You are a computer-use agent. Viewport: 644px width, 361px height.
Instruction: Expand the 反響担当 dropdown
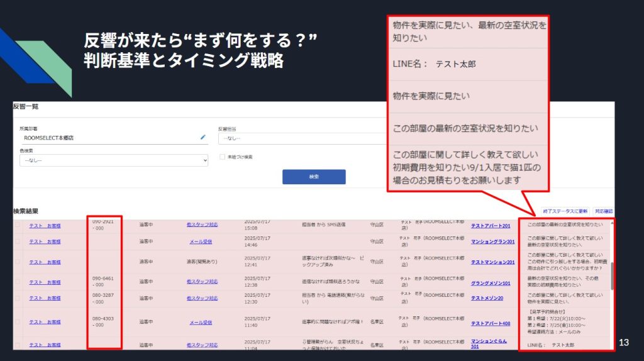click(x=302, y=138)
